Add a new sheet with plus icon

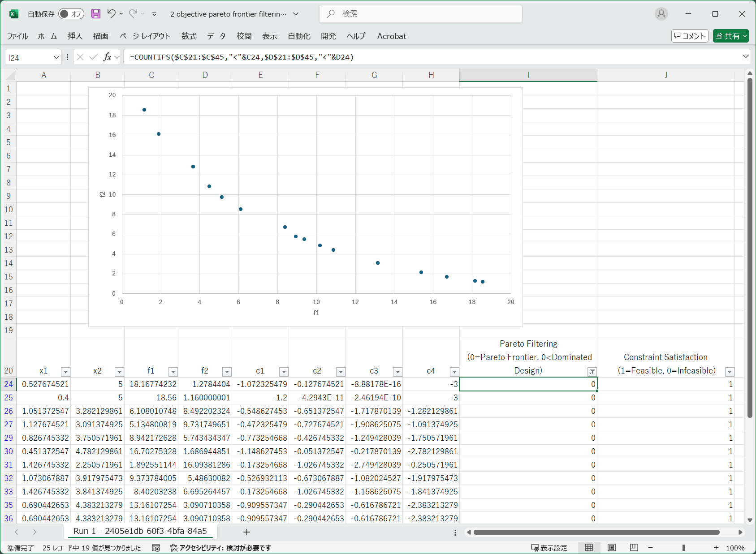pos(246,532)
